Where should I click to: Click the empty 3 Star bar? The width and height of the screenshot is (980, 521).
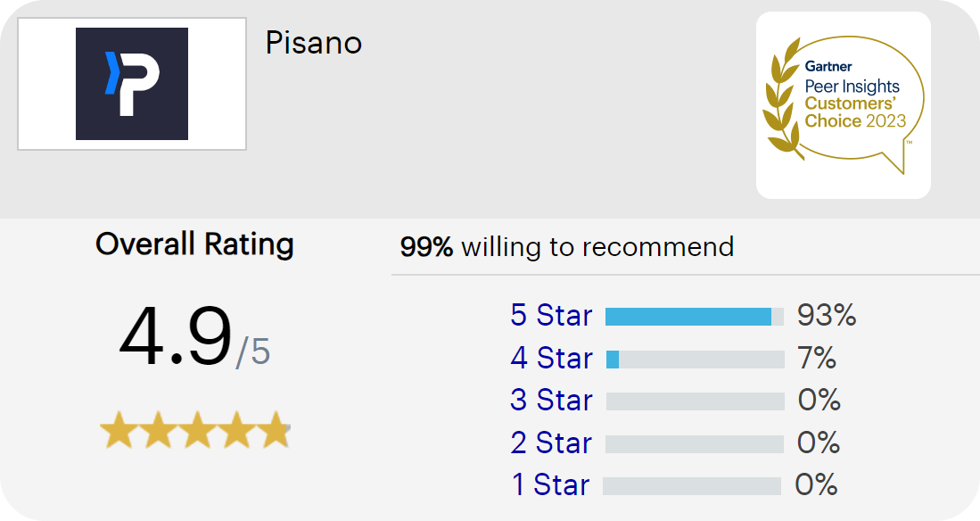[x=695, y=401]
